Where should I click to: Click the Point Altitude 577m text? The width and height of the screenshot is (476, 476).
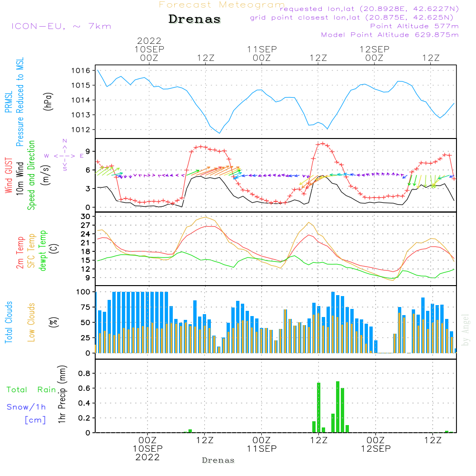click(x=414, y=26)
